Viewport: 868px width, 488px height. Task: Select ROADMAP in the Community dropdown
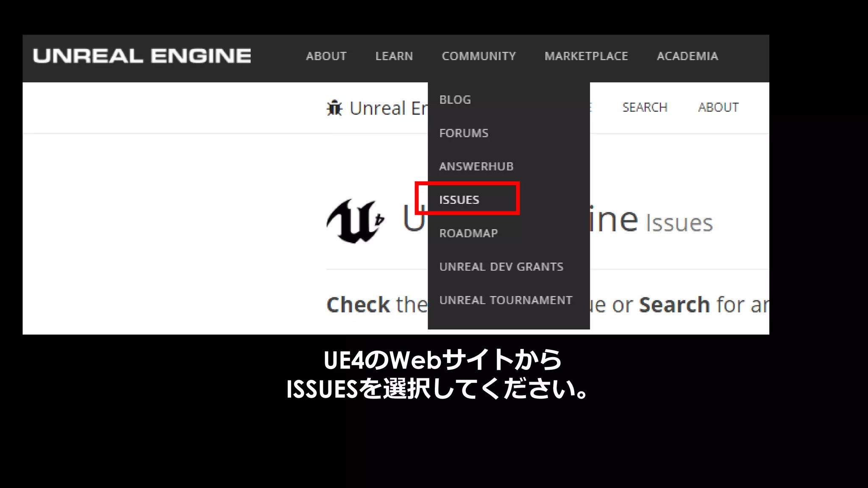point(468,233)
